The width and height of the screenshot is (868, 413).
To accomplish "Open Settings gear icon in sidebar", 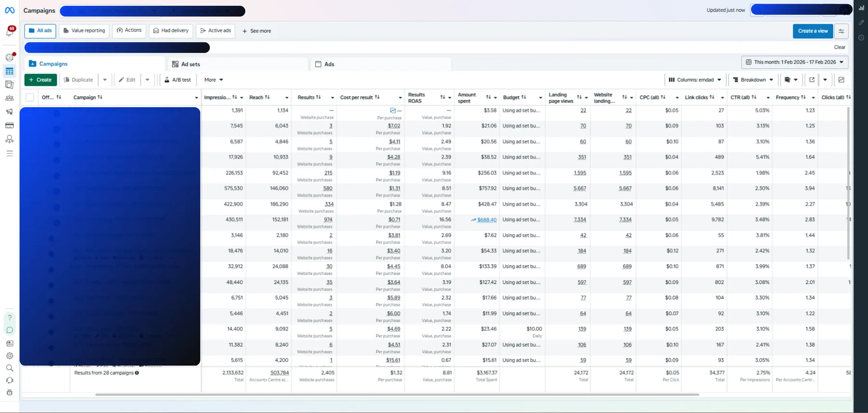I will coord(10,356).
